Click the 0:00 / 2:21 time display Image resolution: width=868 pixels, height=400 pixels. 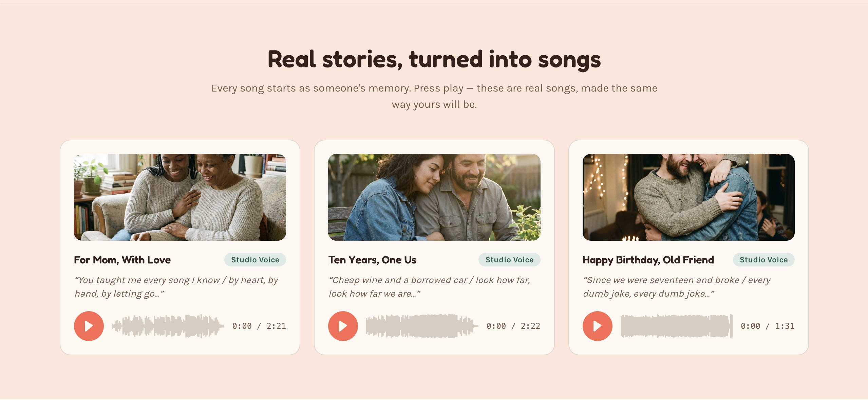pyautogui.click(x=259, y=326)
